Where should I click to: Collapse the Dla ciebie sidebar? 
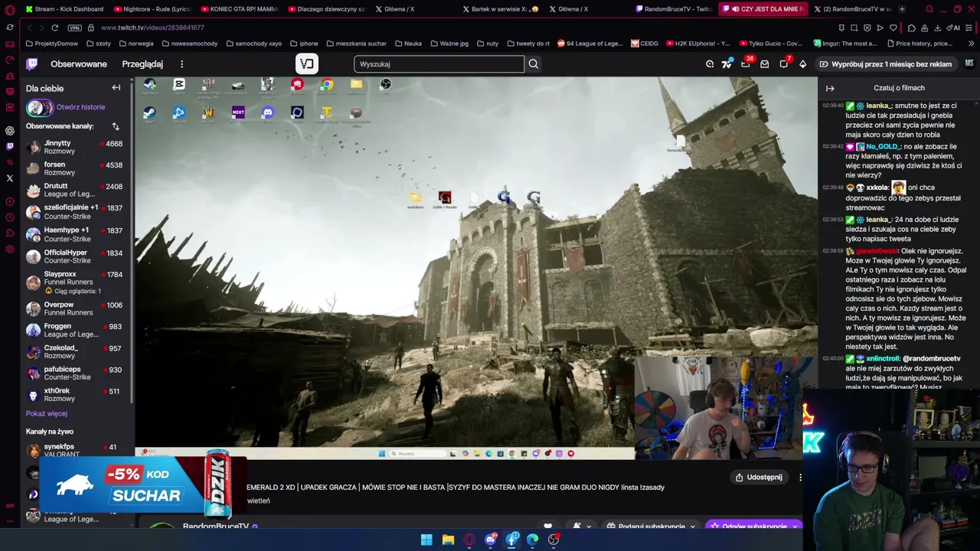click(x=116, y=88)
